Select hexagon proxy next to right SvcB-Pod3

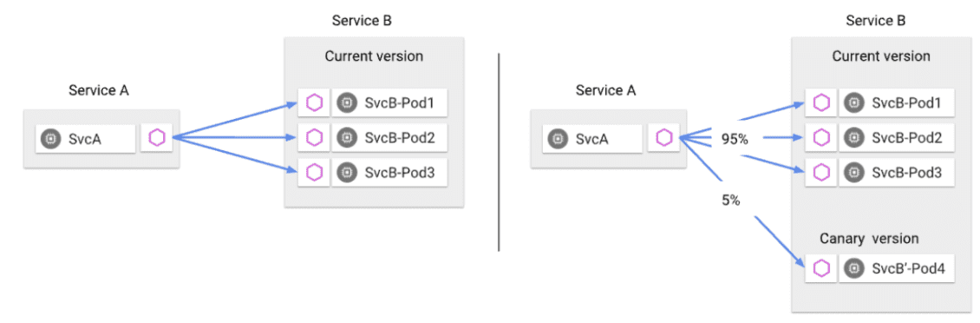point(820,171)
